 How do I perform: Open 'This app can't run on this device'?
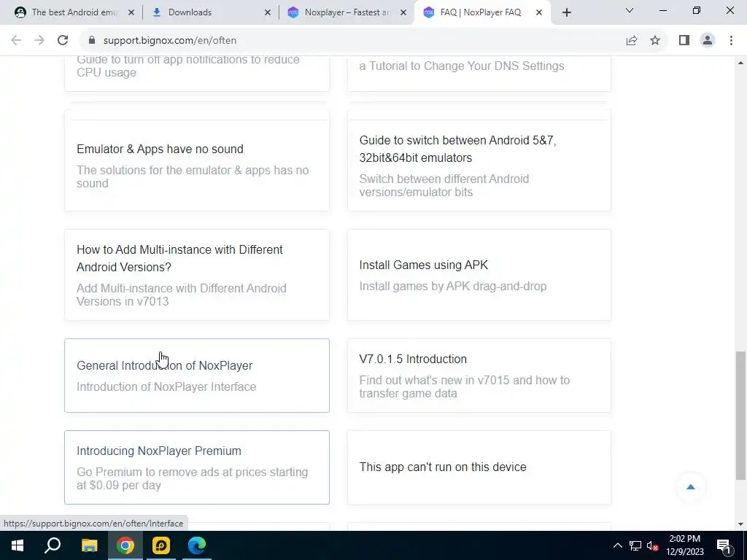tap(479, 467)
